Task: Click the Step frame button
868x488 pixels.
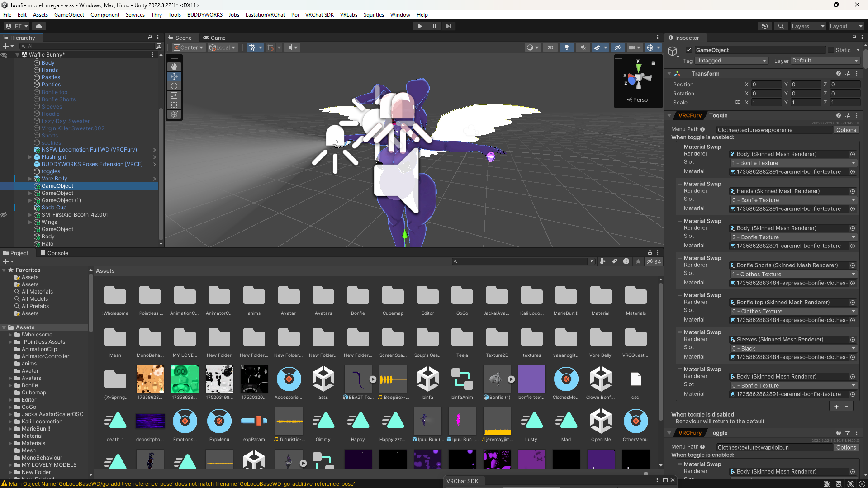Action: 448,26
